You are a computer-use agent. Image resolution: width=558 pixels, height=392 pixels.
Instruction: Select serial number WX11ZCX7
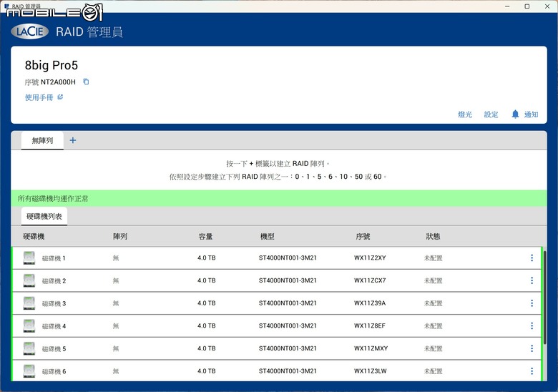370,280
